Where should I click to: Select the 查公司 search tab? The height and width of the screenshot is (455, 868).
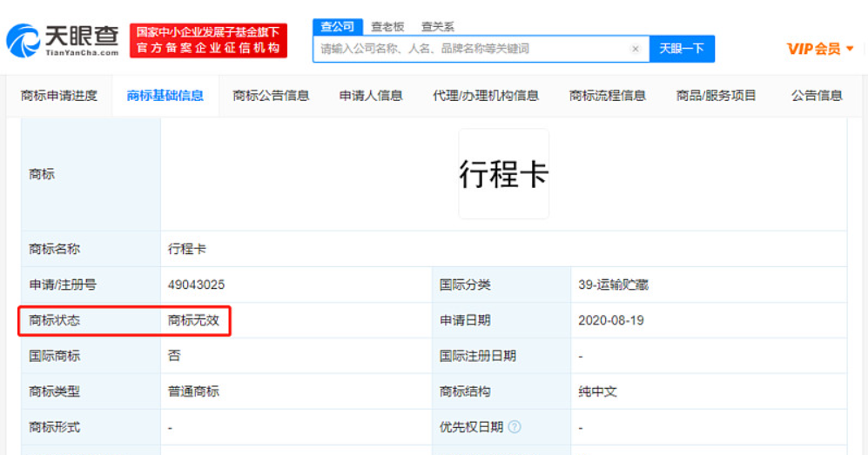pyautogui.click(x=337, y=27)
